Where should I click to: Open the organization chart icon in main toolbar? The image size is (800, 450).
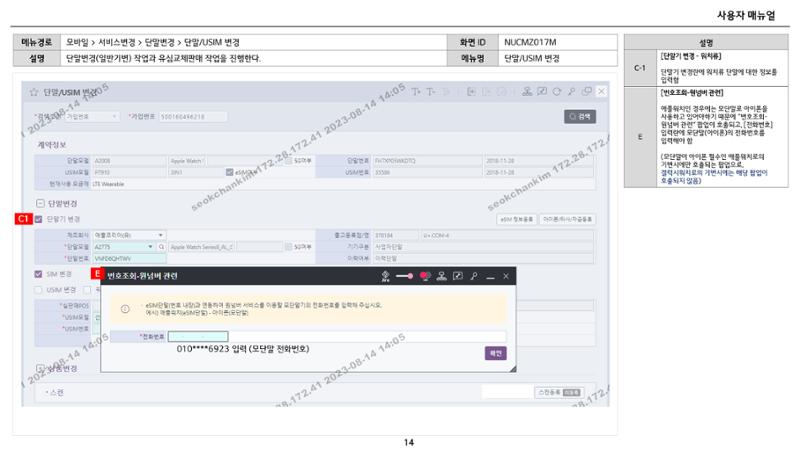(527, 91)
